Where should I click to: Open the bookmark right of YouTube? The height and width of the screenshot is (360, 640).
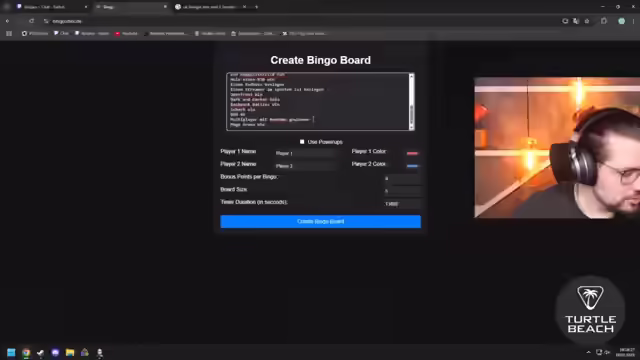(x=165, y=33)
